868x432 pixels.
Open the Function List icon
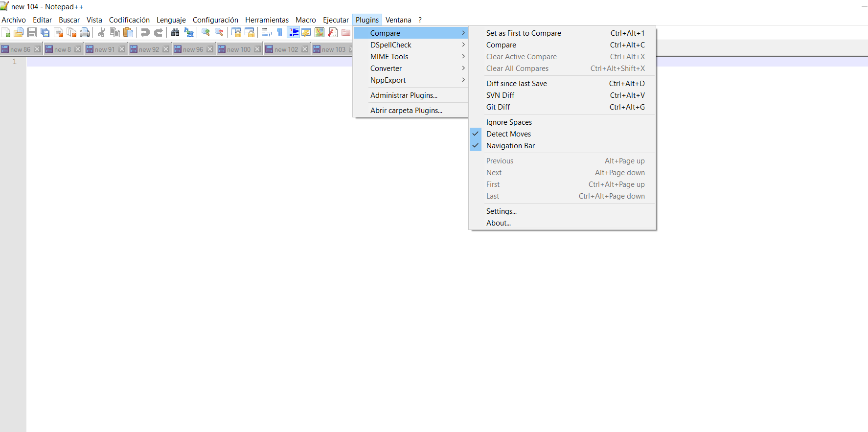pos(333,33)
